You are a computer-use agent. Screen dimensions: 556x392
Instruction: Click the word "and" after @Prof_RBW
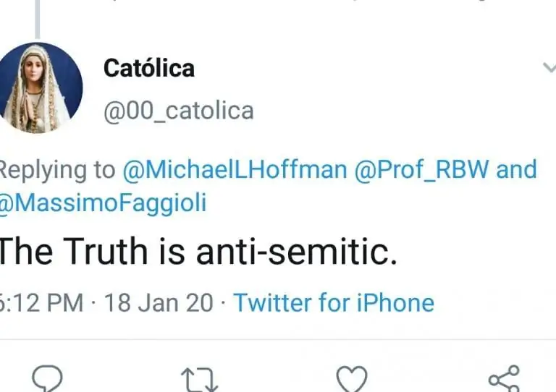[x=517, y=170]
